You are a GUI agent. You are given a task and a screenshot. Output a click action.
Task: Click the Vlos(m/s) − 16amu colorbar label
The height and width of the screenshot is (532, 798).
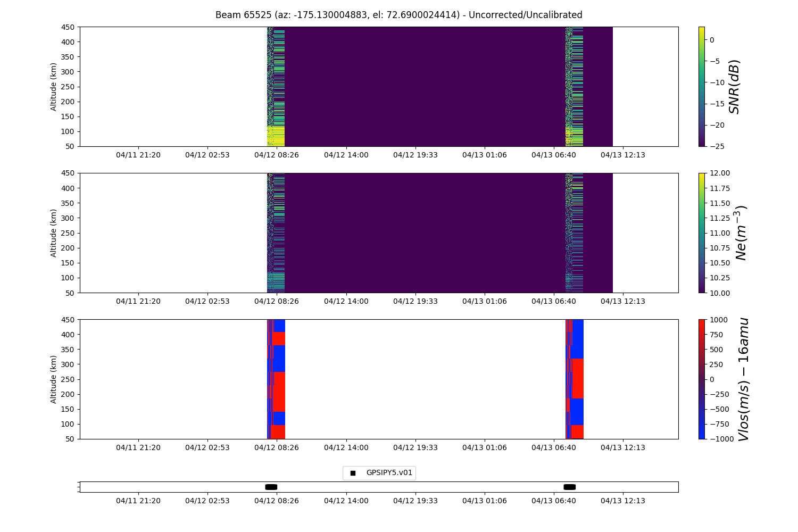(743, 379)
